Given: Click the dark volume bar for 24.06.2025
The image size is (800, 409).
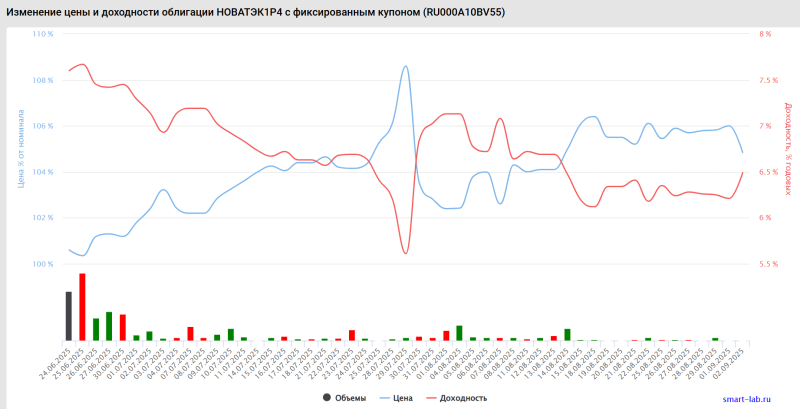Looking at the screenshot, I should point(68,316).
